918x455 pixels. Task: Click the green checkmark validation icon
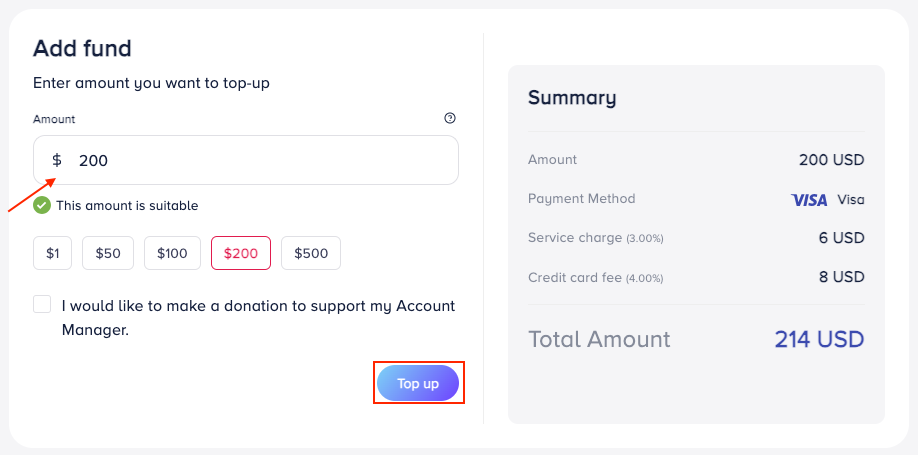click(x=42, y=205)
